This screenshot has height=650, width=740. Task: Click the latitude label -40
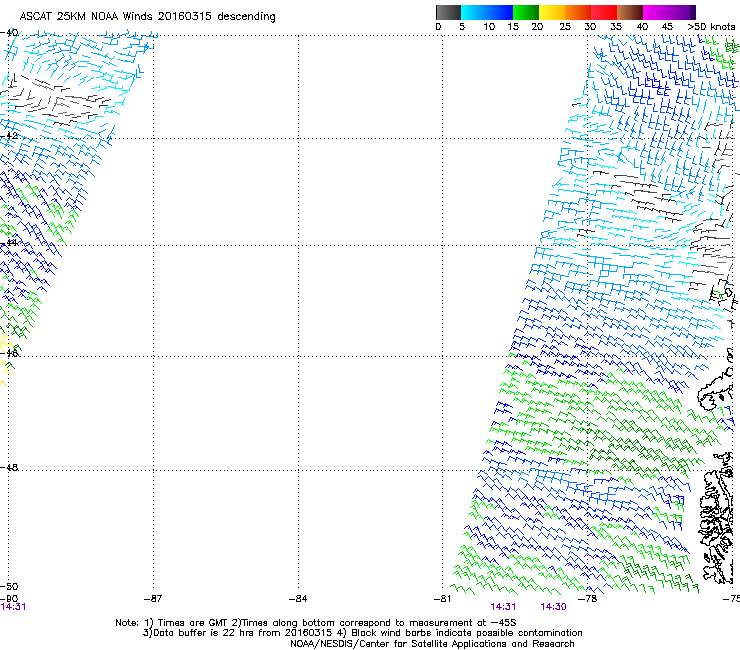point(9,33)
